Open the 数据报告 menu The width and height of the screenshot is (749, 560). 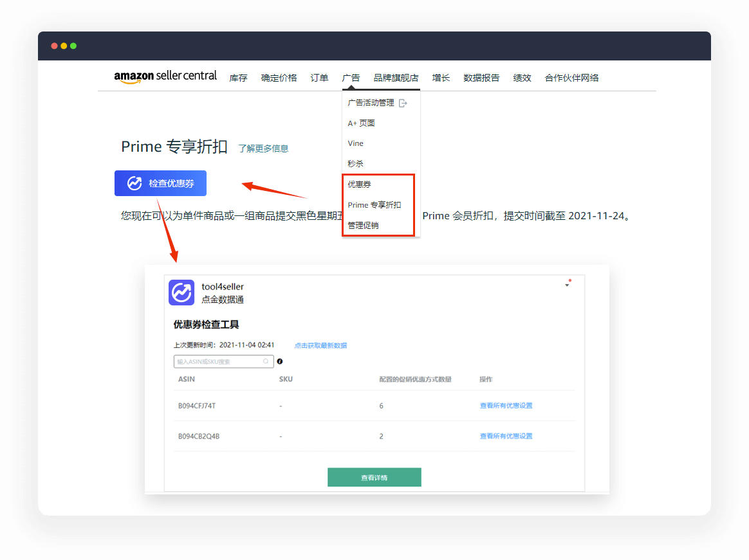pyautogui.click(x=481, y=78)
